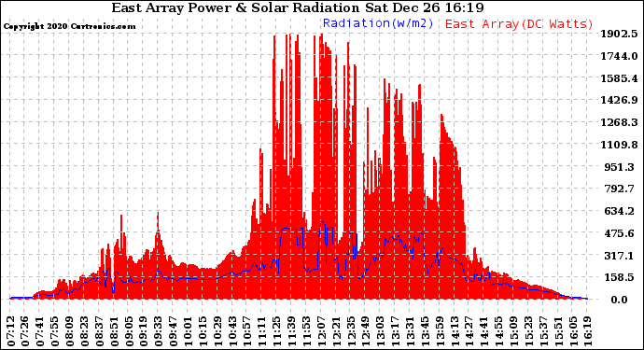Screen dimensions: 644x350
Task: Click the x-axis time label 16:19
Action: point(588,331)
